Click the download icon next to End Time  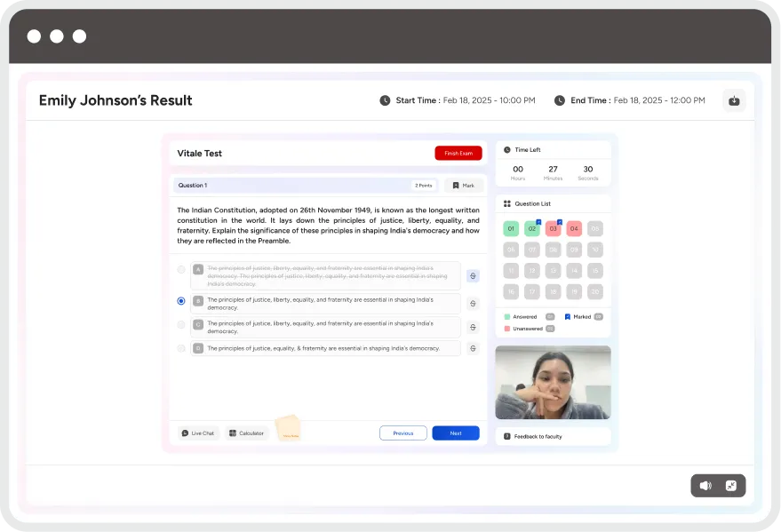pos(734,100)
